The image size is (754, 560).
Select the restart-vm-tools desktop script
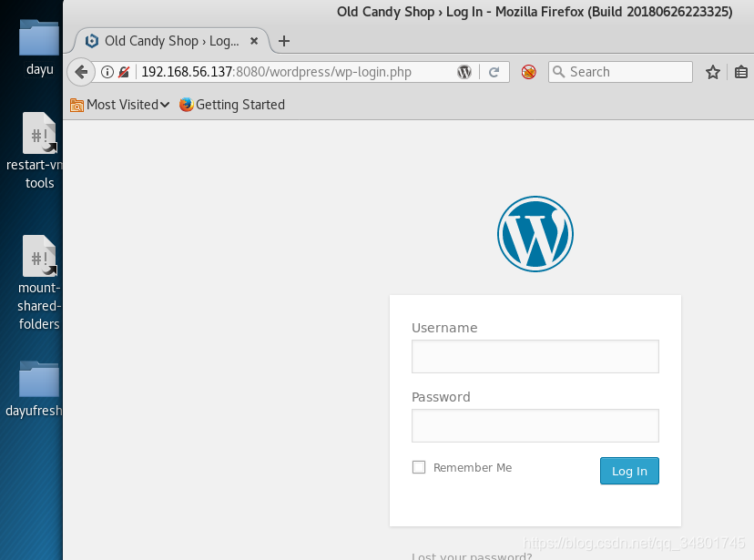(x=38, y=151)
